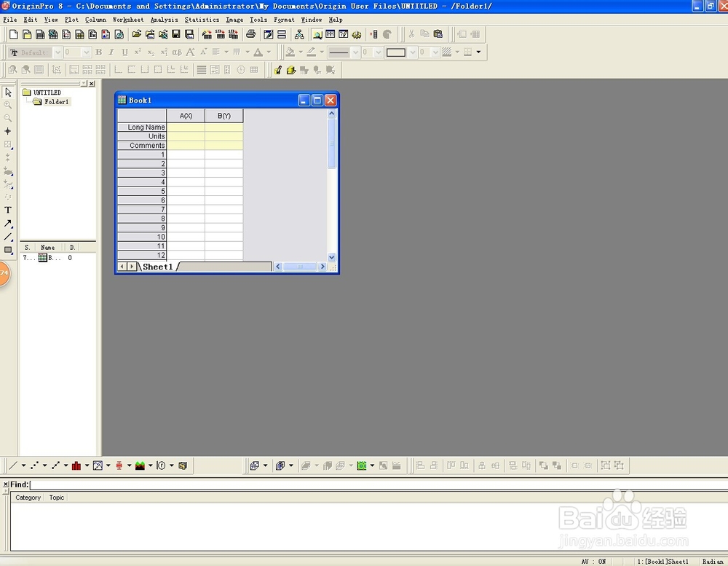Click the Greek symbols αβ icon
Viewport: 728px width, 566px height.
[x=177, y=52]
